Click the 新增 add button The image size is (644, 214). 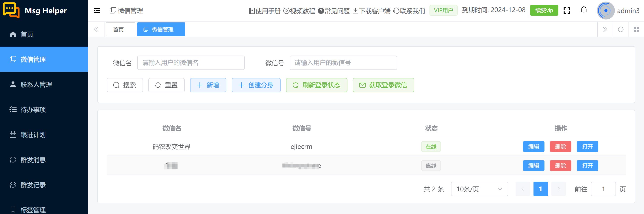tap(208, 85)
